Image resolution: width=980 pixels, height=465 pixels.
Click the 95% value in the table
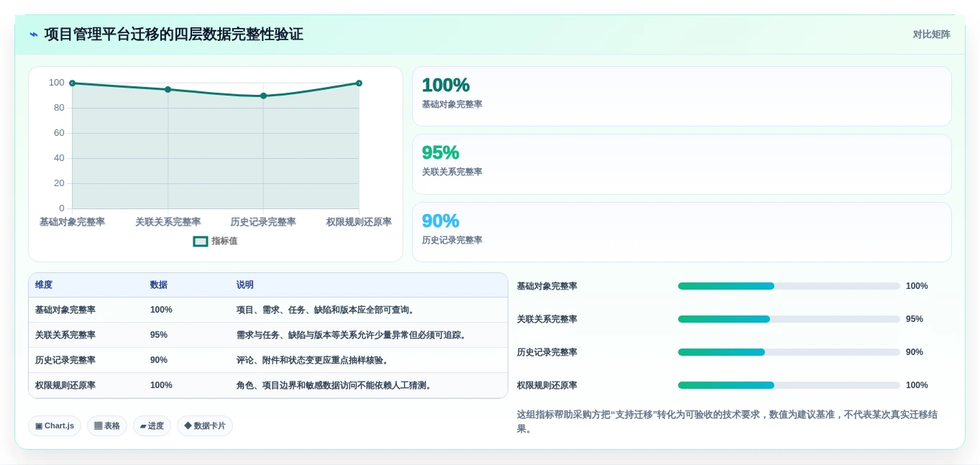(x=159, y=336)
